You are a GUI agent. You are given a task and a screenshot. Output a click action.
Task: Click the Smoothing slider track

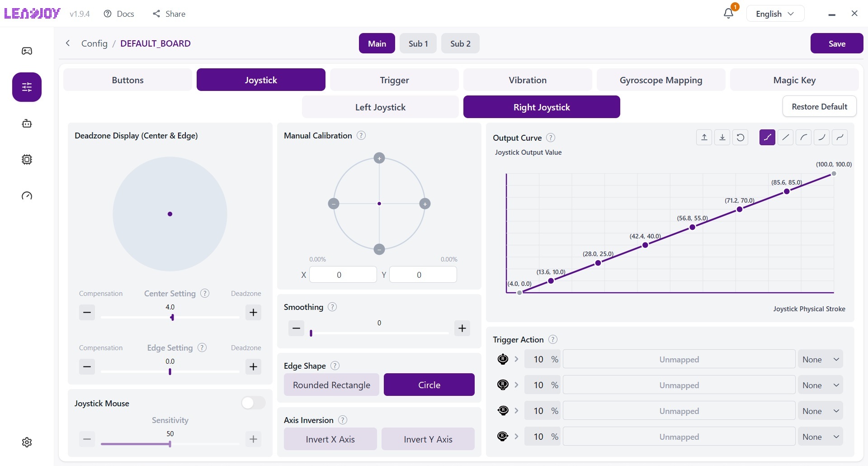(x=379, y=333)
